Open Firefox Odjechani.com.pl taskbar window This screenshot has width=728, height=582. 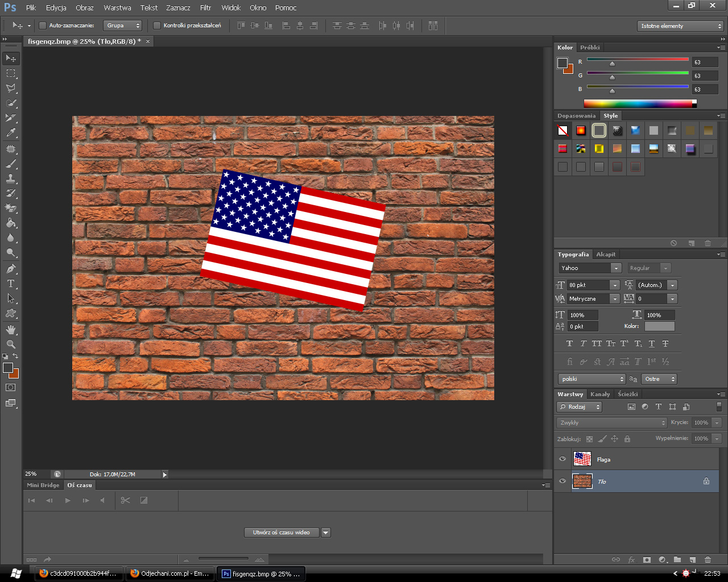pos(170,573)
